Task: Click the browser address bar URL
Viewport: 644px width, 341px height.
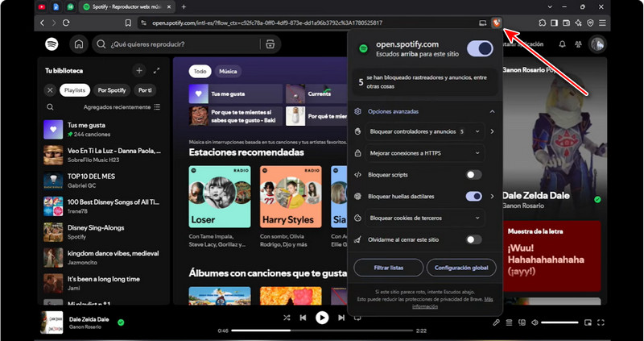Action: click(267, 23)
